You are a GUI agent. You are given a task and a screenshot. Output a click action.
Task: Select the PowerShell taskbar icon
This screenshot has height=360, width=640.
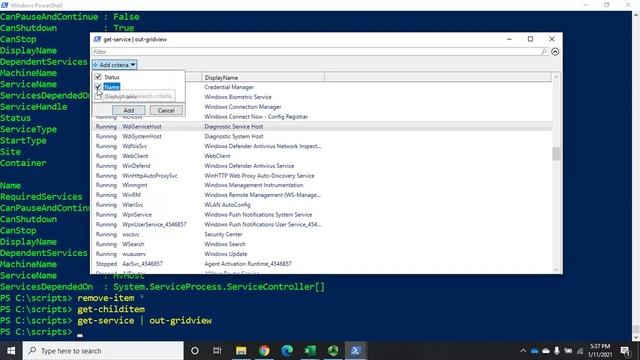356,351
